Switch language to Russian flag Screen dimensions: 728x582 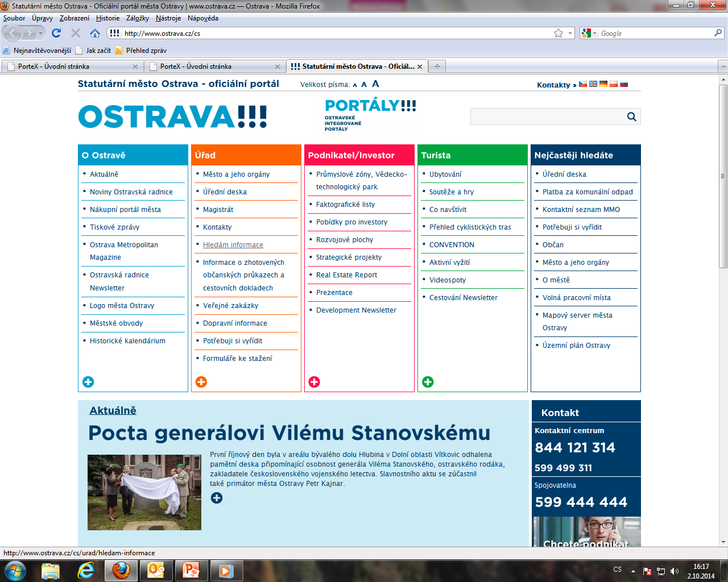click(x=624, y=84)
